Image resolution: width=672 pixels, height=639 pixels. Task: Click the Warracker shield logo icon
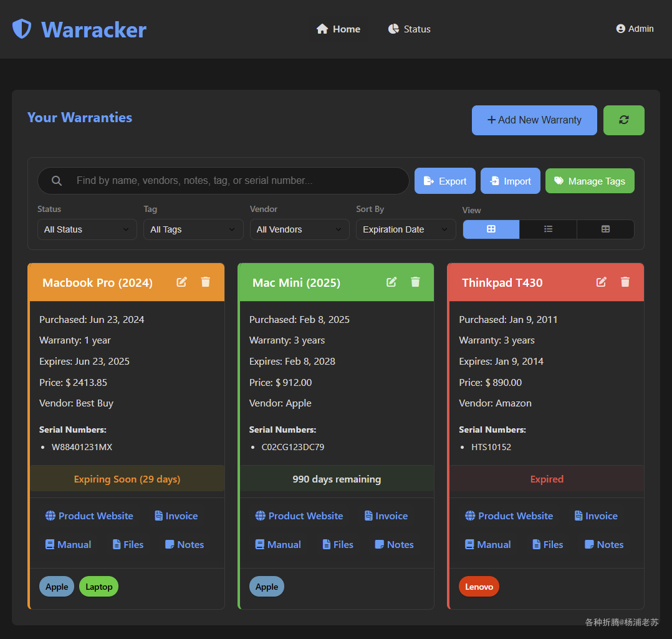tap(21, 29)
